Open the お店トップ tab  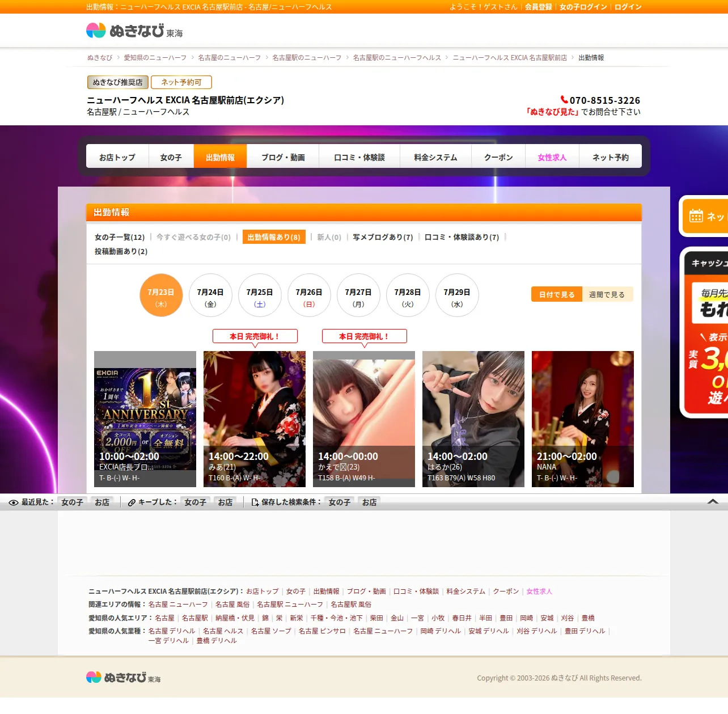tap(117, 157)
